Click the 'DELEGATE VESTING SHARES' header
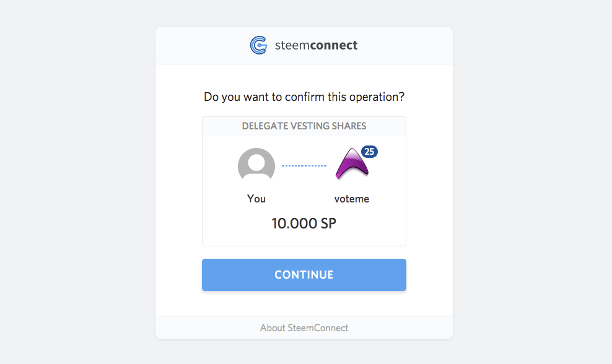 304,126
